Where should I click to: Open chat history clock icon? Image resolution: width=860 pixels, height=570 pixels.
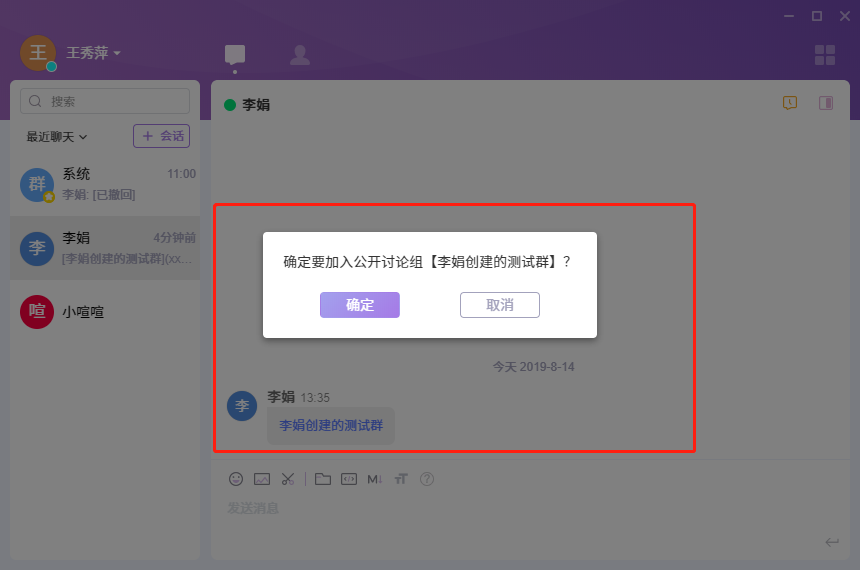(790, 103)
